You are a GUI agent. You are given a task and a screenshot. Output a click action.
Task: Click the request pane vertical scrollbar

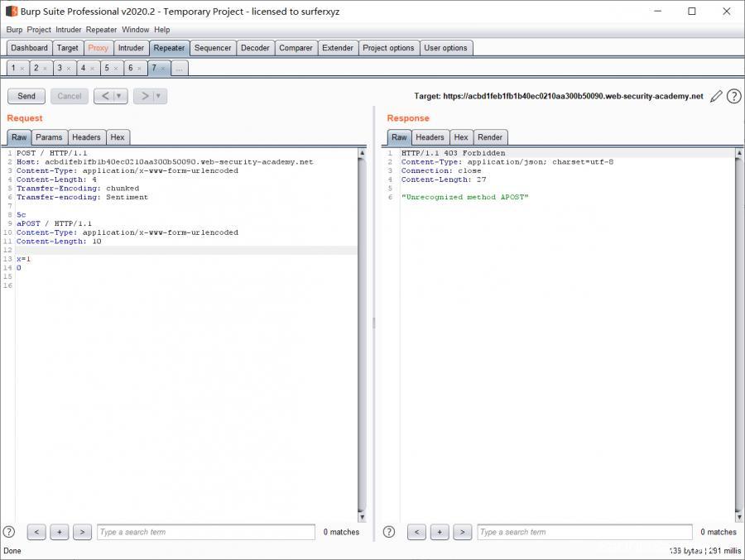362,331
